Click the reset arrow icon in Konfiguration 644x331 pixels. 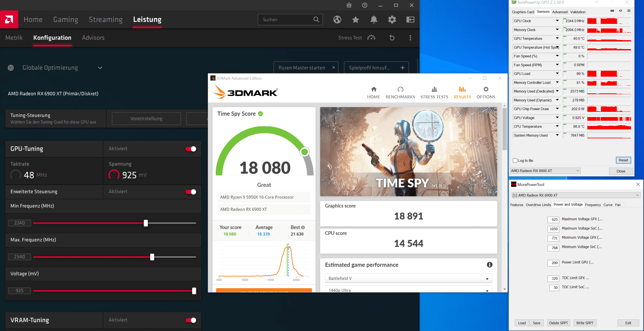pos(392,38)
